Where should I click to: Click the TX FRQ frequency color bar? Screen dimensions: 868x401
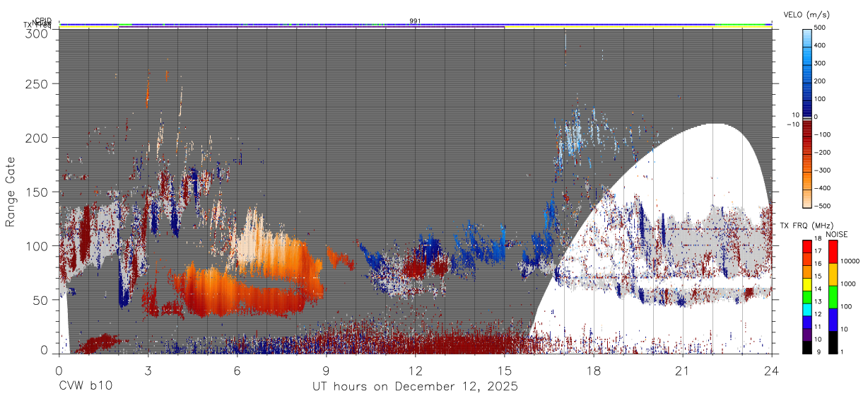click(807, 296)
